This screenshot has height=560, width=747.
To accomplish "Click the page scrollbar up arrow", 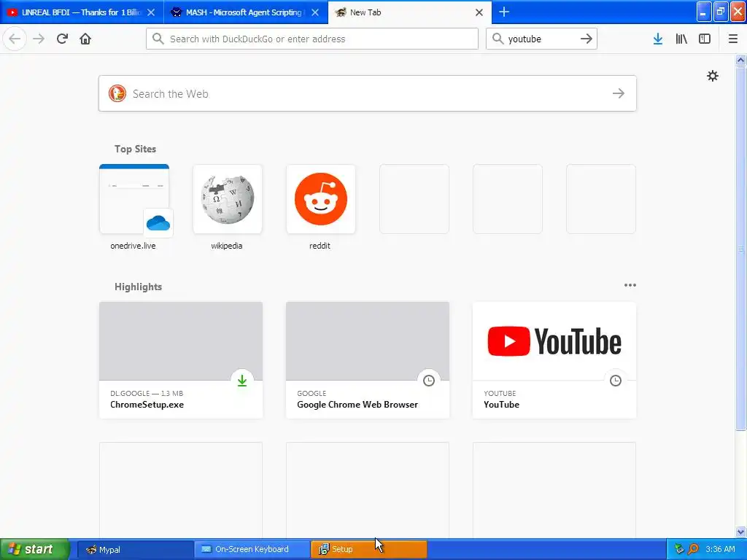I will pyautogui.click(x=741, y=60).
